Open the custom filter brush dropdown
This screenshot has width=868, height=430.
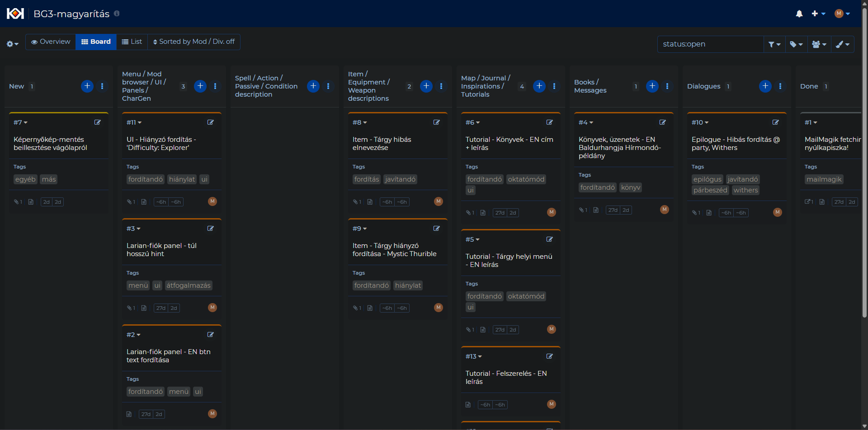coord(843,44)
